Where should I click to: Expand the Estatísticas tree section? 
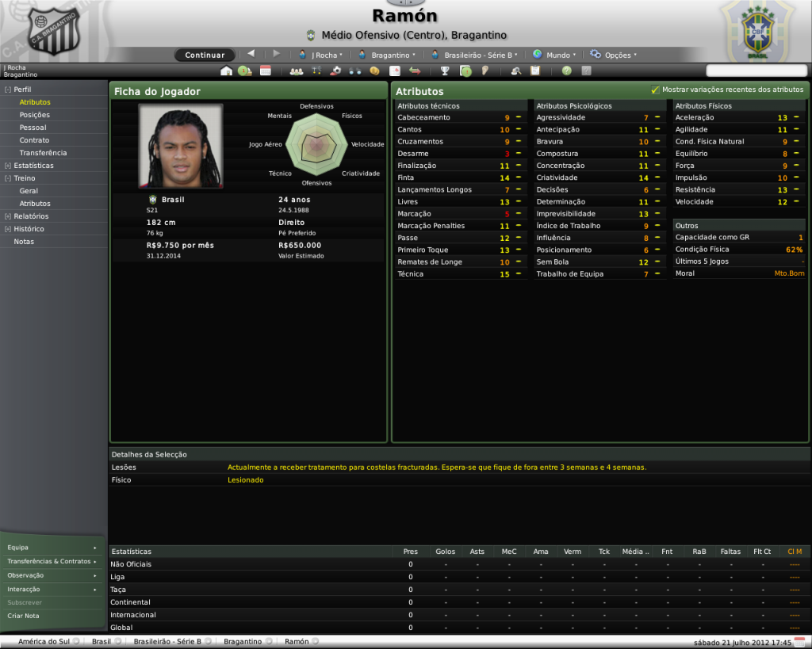coord(8,166)
